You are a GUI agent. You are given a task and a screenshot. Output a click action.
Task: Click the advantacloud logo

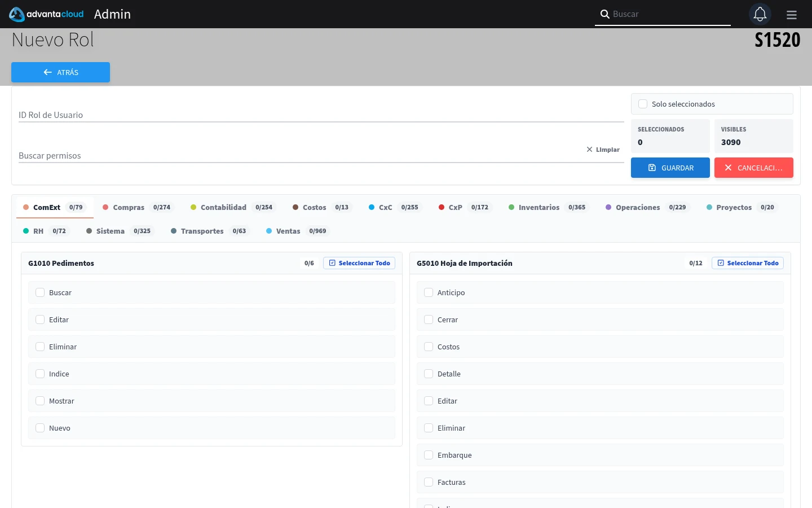(x=46, y=14)
